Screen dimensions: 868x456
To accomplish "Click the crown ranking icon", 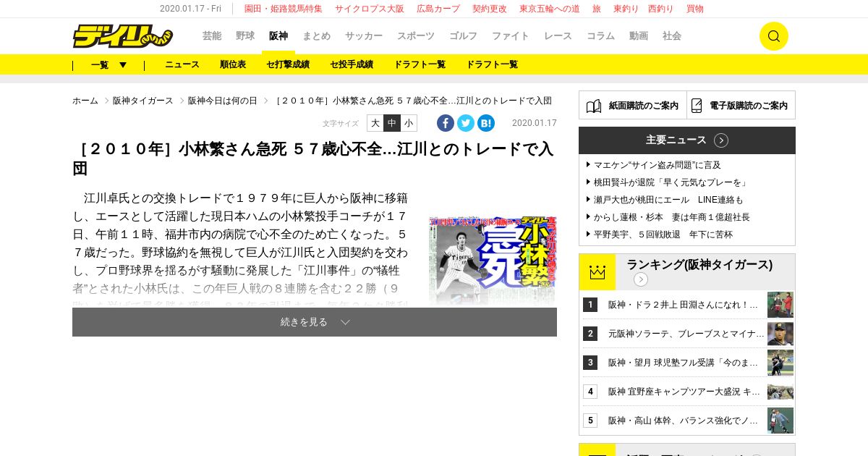I will (x=597, y=272).
